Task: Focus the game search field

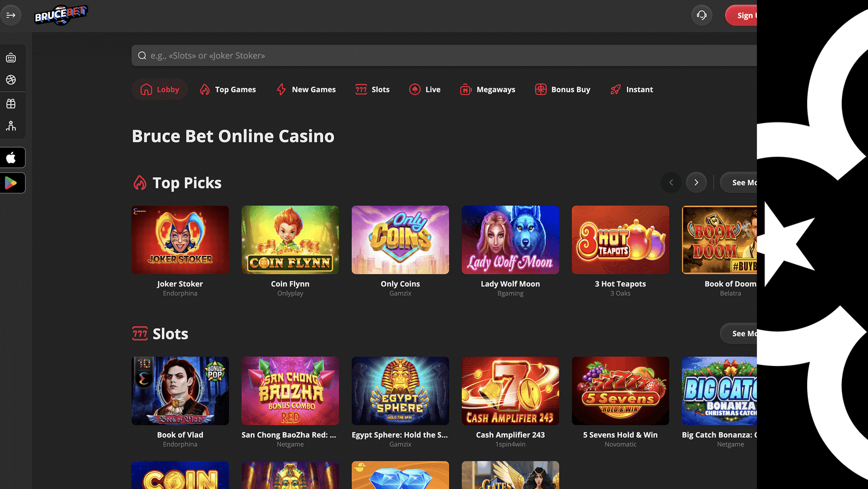Action: (x=444, y=56)
